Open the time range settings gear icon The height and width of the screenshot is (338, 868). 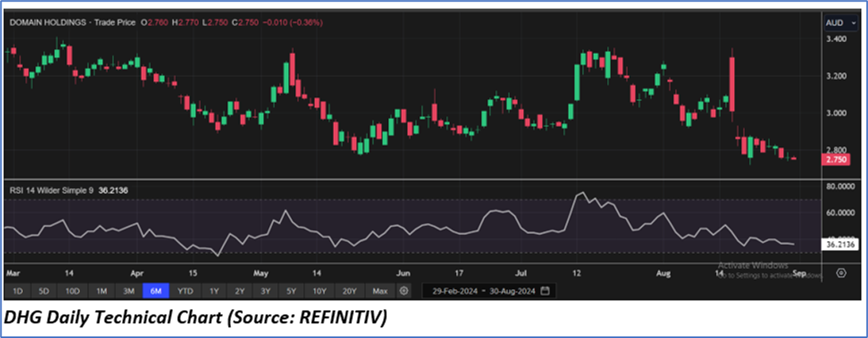tap(405, 290)
